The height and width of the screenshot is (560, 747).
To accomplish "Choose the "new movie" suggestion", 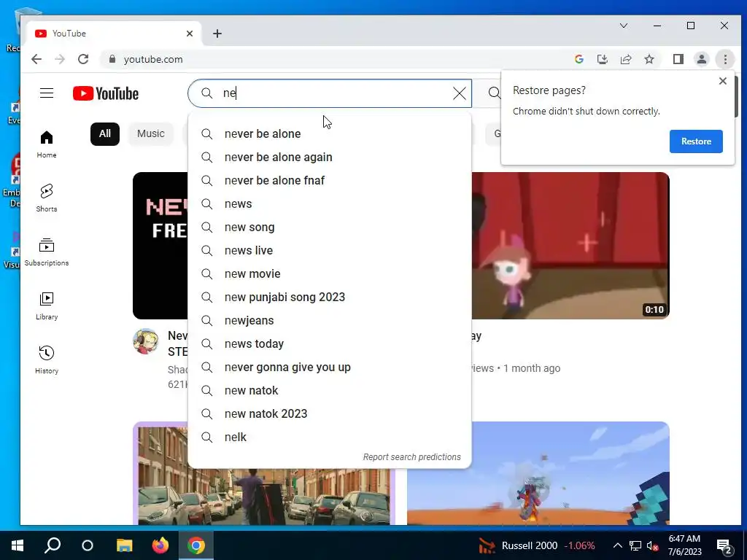I will click(330, 274).
